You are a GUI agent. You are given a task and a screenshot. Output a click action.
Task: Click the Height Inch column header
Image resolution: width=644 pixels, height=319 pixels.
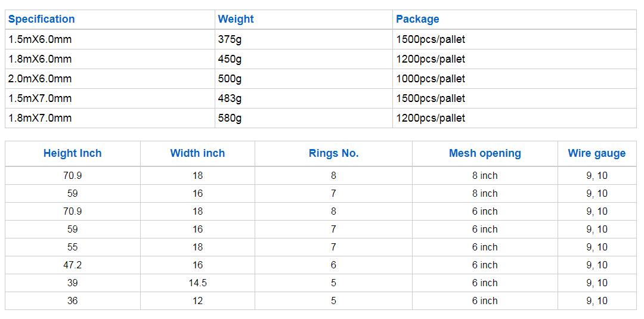[73, 154]
